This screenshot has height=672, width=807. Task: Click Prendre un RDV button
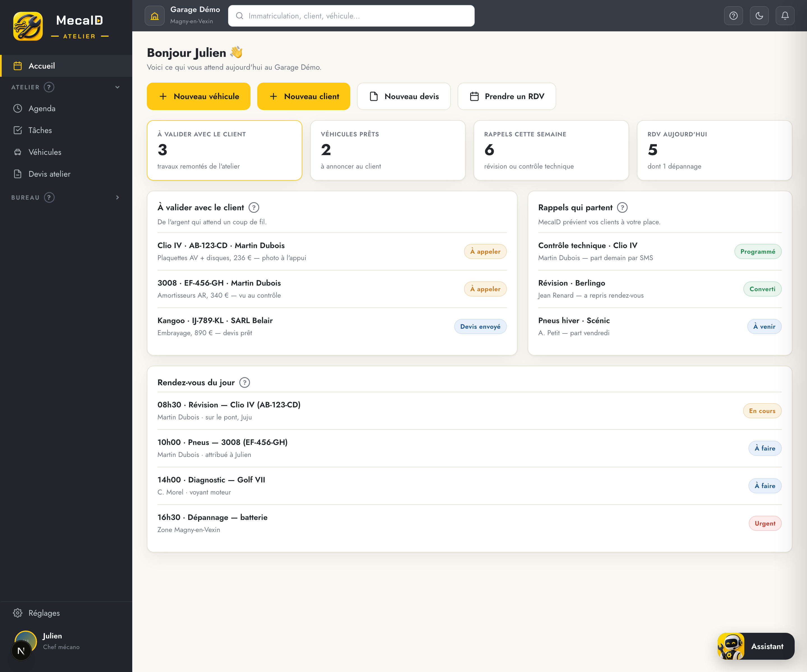(507, 96)
